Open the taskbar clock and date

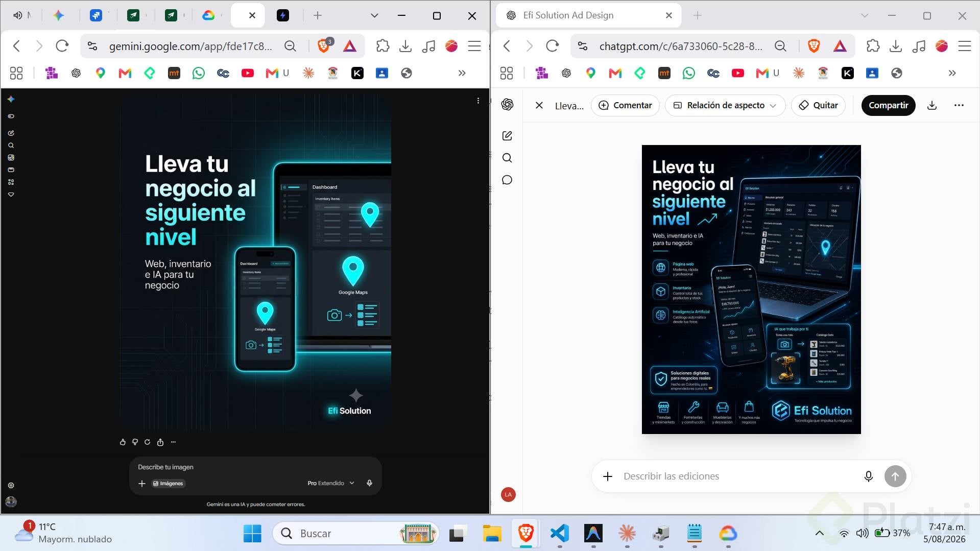click(945, 533)
